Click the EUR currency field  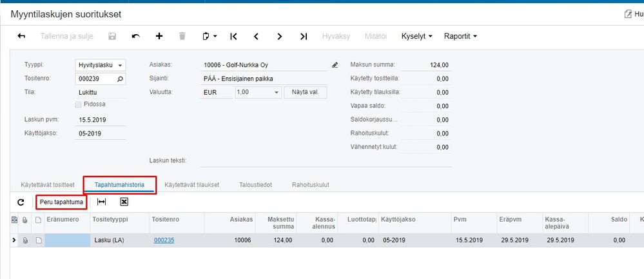(217, 93)
